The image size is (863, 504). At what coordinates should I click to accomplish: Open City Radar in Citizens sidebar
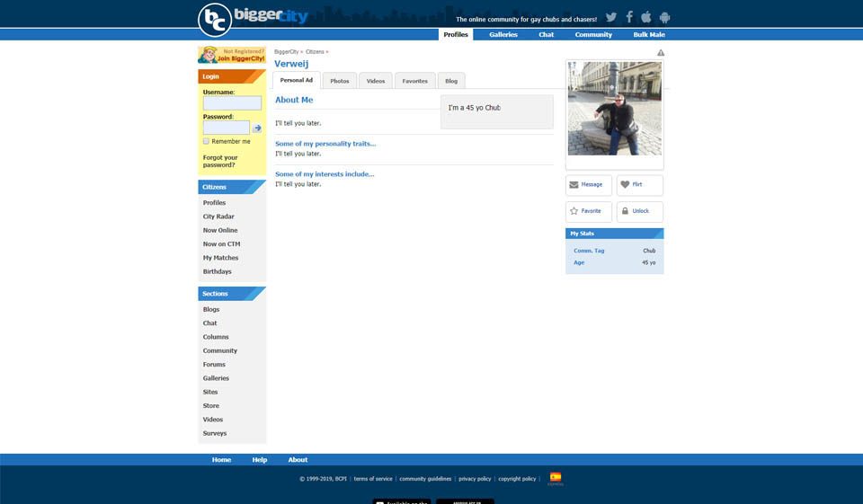[218, 217]
